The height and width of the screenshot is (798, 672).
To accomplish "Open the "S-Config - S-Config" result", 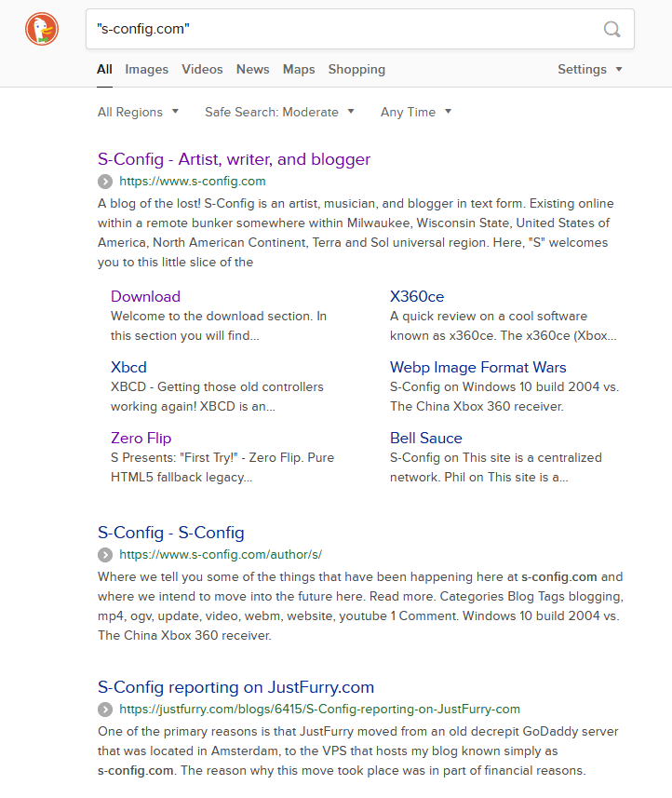I will [x=171, y=533].
